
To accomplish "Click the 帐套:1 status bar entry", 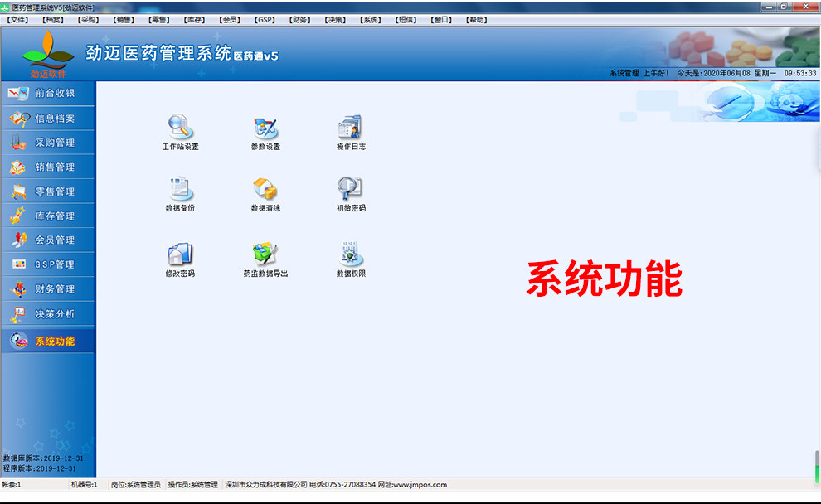I will click(12, 485).
